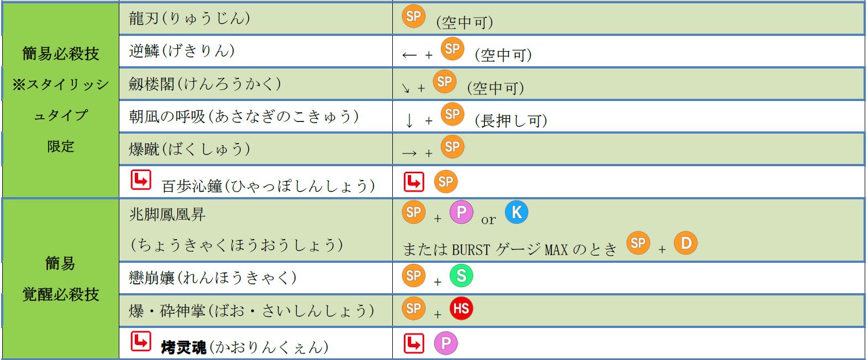The height and width of the screenshot is (360, 868).
Task: Select the 簡易 覚醒必殺技 category heading
Action: point(60,279)
